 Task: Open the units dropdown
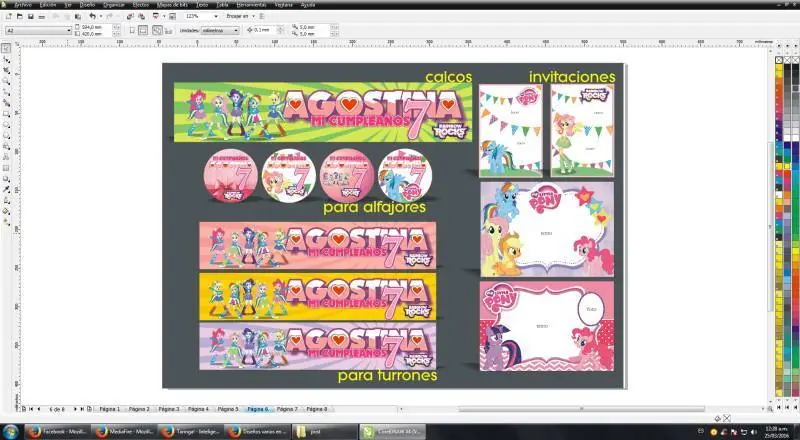236,31
